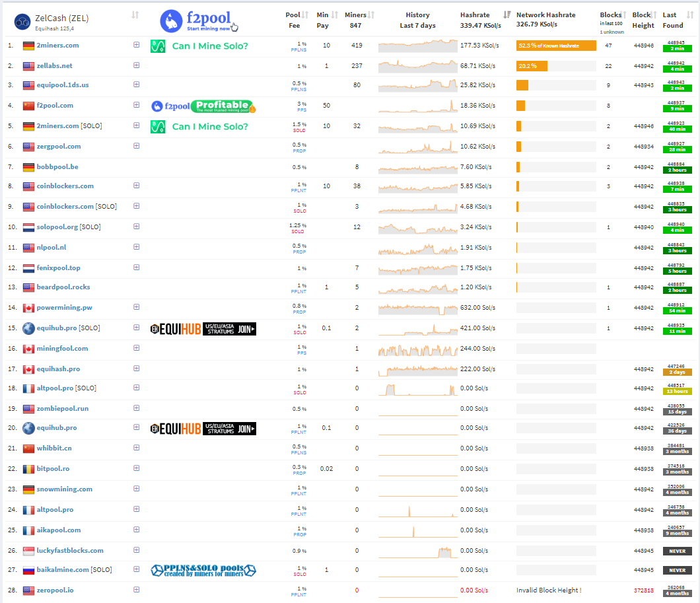Expand details for nlpool.nl
The width and height of the screenshot is (700, 603).
tap(137, 247)
